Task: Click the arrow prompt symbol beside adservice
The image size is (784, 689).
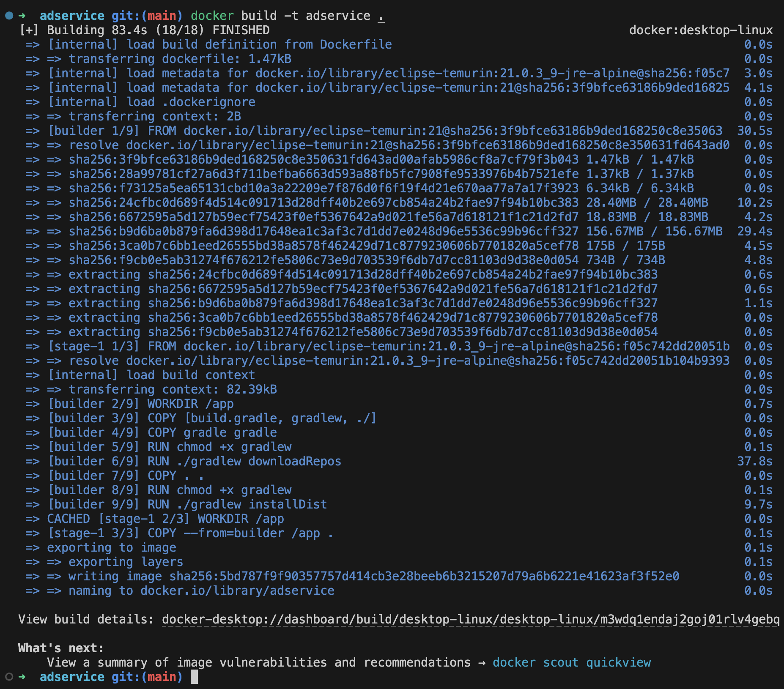Action: [22, 15]
